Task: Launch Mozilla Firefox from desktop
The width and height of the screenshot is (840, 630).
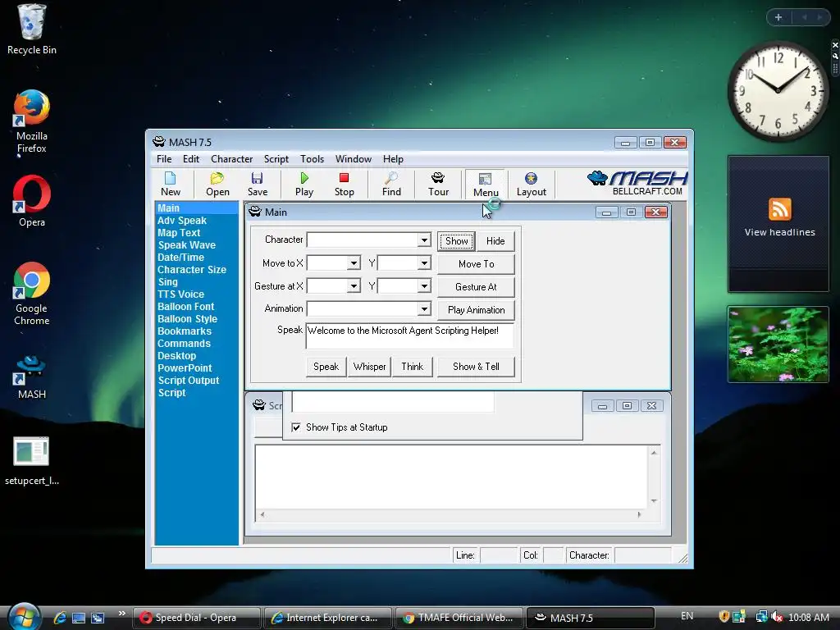Action: [x=32, y=122]
